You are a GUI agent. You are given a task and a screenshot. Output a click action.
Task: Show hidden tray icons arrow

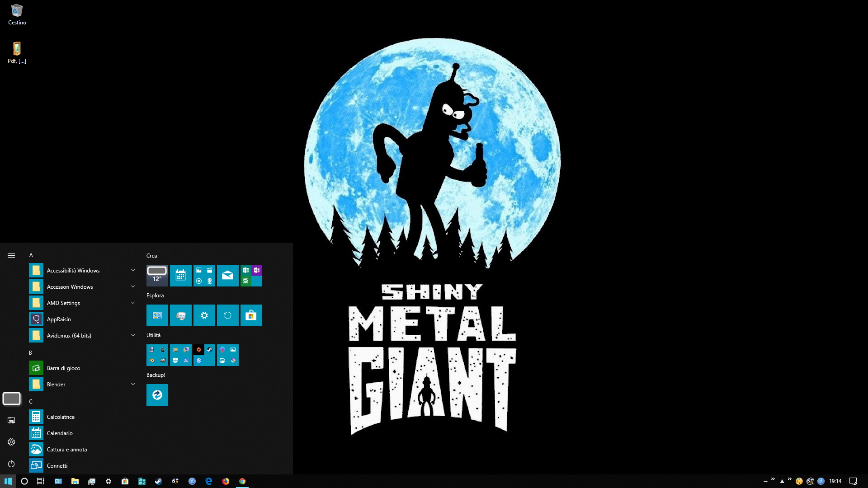pyautogui.click(x=782, y=481)
